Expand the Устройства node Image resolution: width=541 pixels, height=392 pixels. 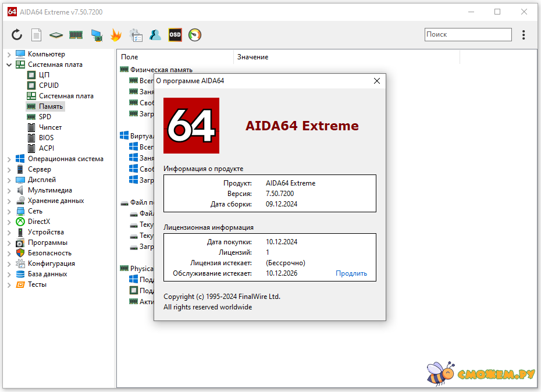click(x=9, y=232)
